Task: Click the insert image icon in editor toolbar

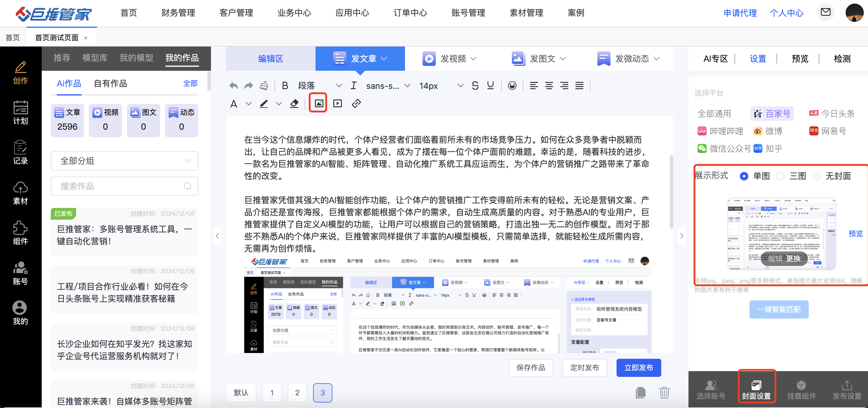Action: tap(319, 103)
